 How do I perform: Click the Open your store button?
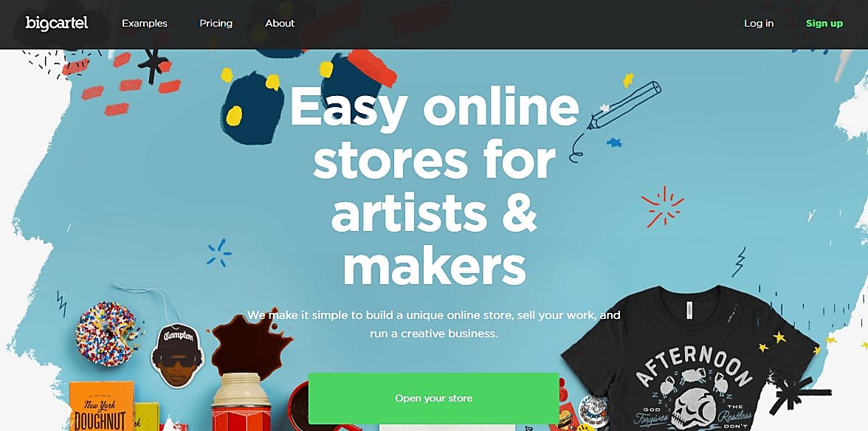click(433, 399)
